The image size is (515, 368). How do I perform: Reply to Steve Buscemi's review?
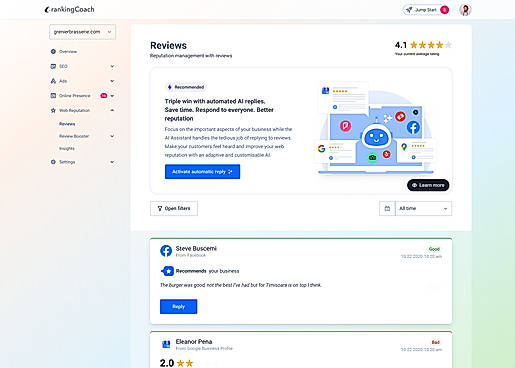178,307
